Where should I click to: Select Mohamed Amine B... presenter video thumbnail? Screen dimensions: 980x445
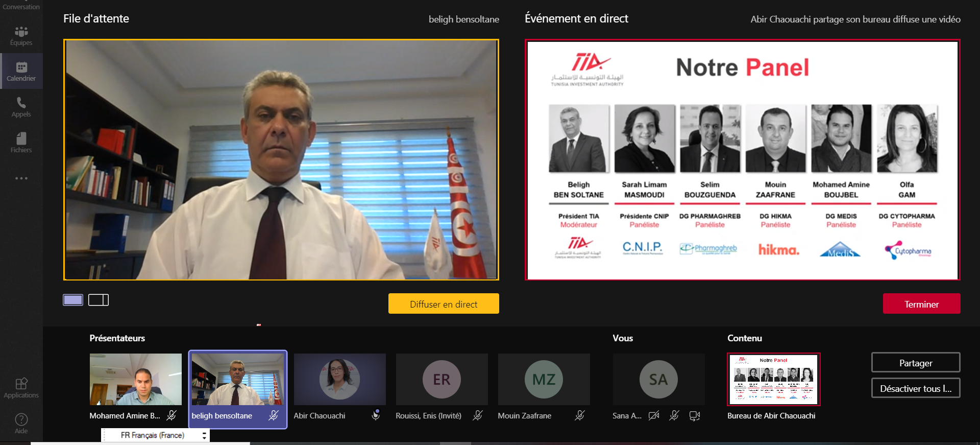point(136,379)
